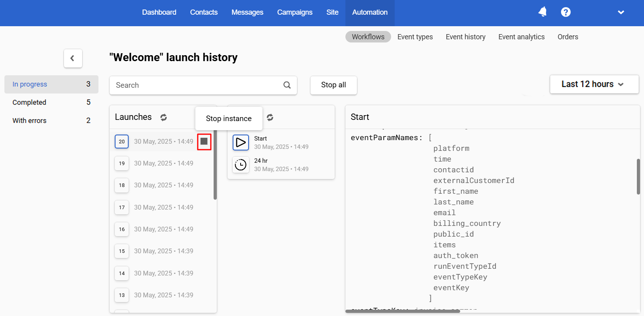Click the back arrow button
The width and height of the screenshot is (644, 316).
click(x=73, y=58)
